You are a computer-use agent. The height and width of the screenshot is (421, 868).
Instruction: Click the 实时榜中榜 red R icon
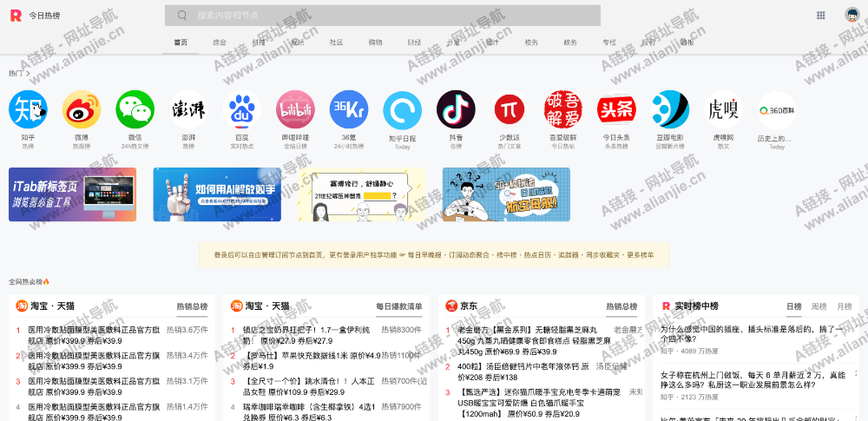[666, 306]
